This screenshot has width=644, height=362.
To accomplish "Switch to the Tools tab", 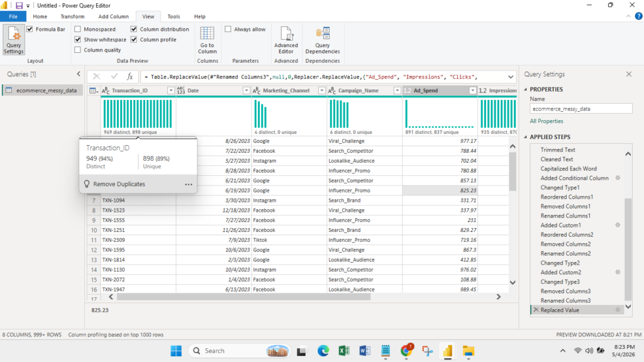I will (x=174, y=16).
